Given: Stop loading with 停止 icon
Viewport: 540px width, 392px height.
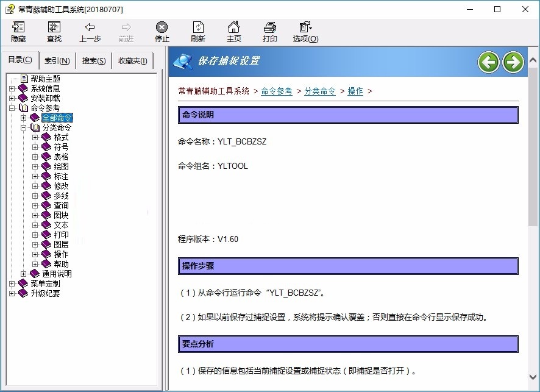Looking at the screenshot, I should point(162,31).
